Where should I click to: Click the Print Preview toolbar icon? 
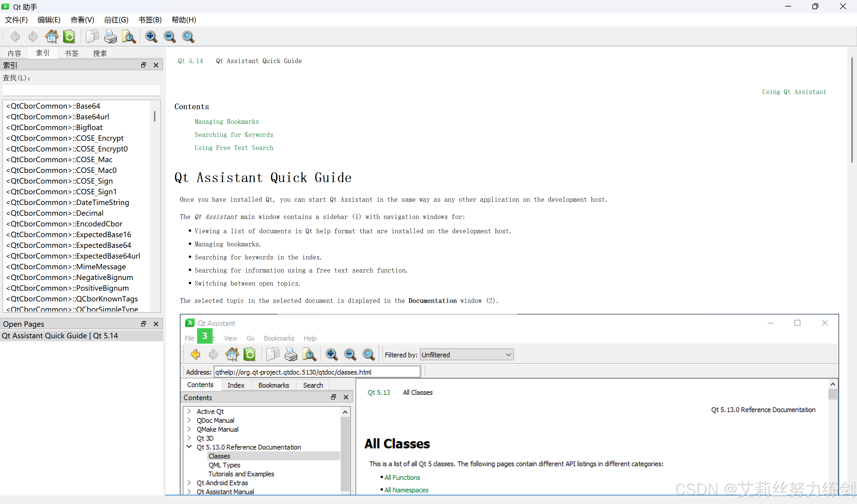pos(129,36)
